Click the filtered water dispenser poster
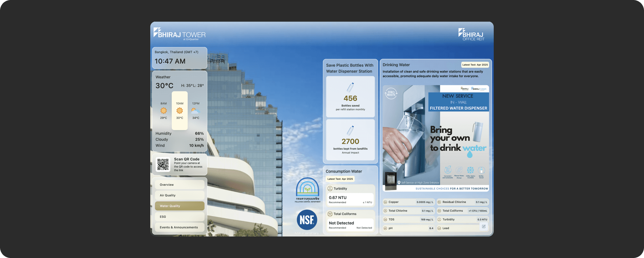Viewport: 644px width, 258px height. (436, 138)
